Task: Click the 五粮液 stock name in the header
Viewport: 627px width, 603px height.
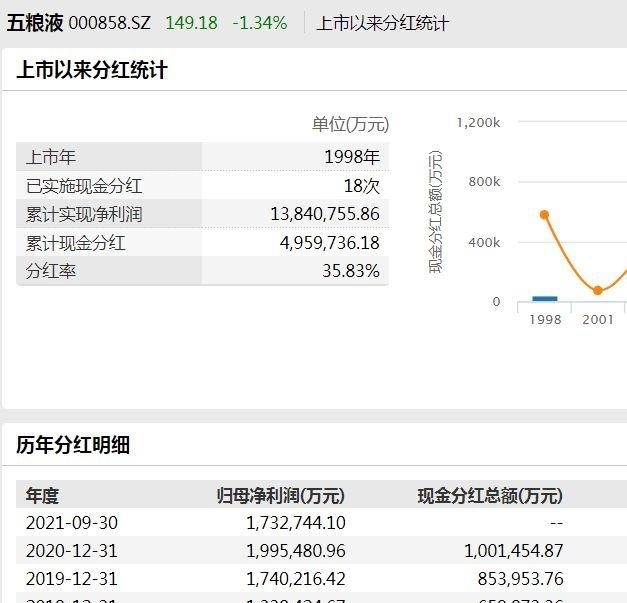Action: [35, 23]
